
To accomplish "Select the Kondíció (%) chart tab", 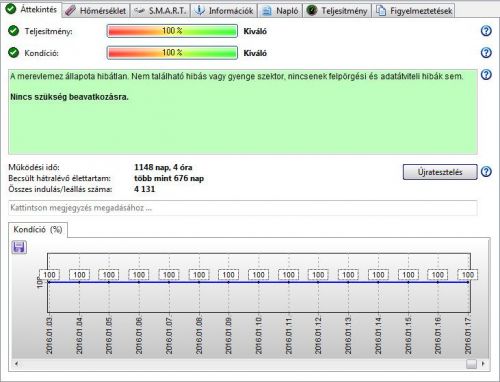I will 38,230.
